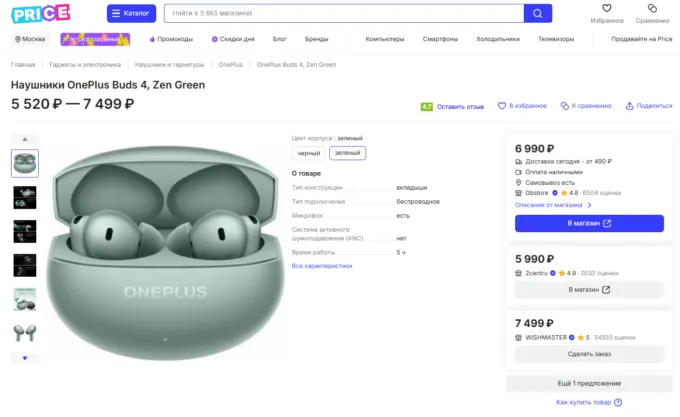
Task: Click the Поделиться share icon
Action: [629, 106]
